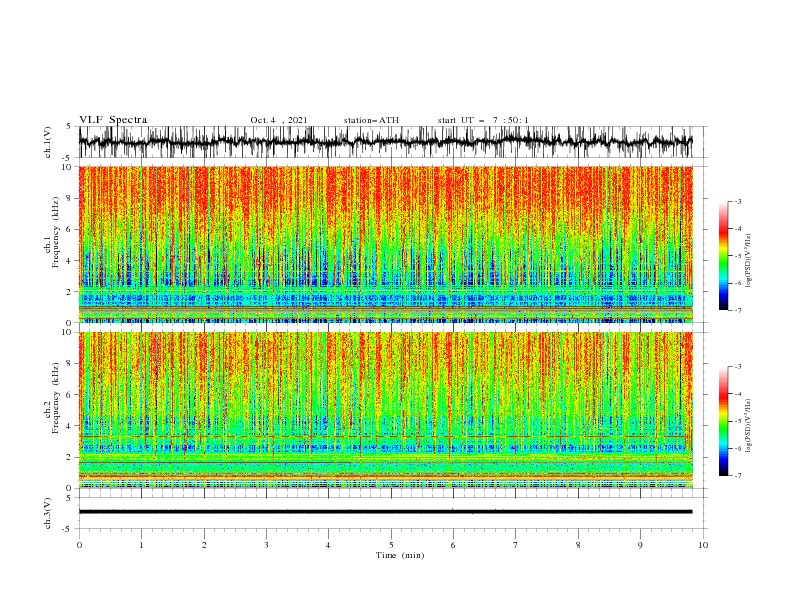
Task: Click the x-axis tick label '10' minutes
Action: tap(703, 545)
